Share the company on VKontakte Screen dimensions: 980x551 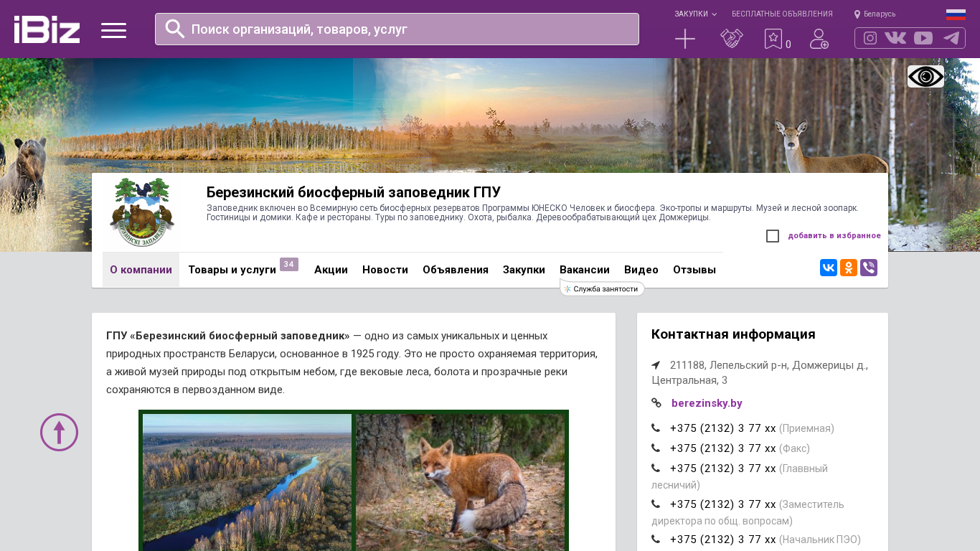pos(829,268)
